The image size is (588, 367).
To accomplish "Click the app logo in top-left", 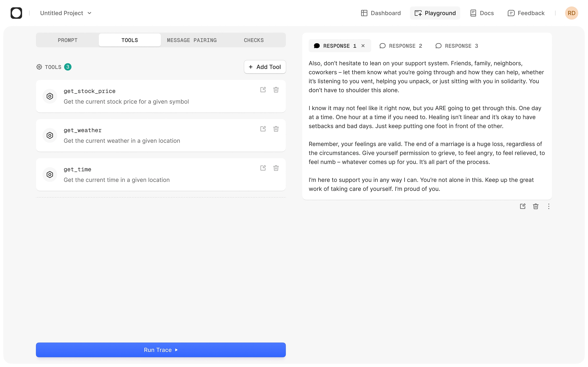I will (16, 13).
